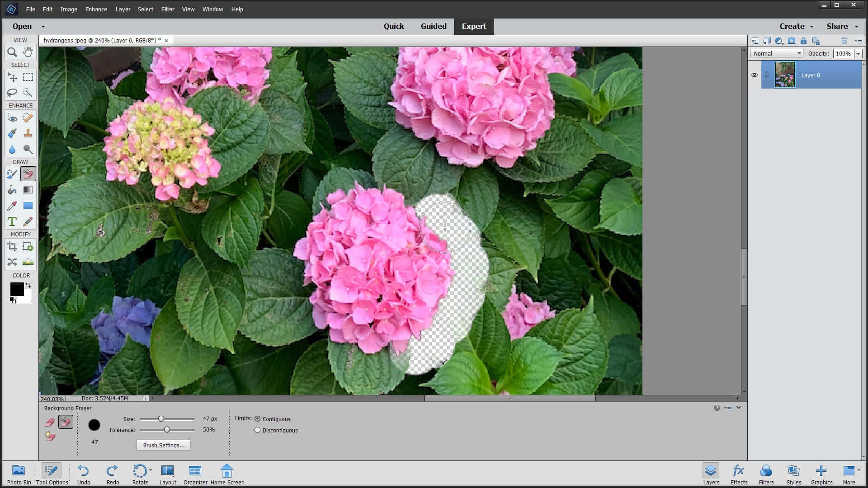Enable Discontiguous limits radio button
The width and height of the screenshot is (868, 488).
[257, 430]
